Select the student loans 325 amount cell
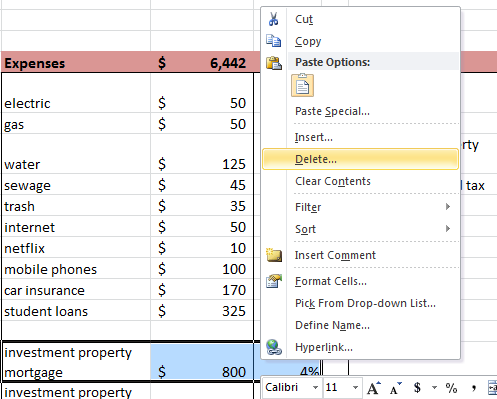 pos(202,310)
